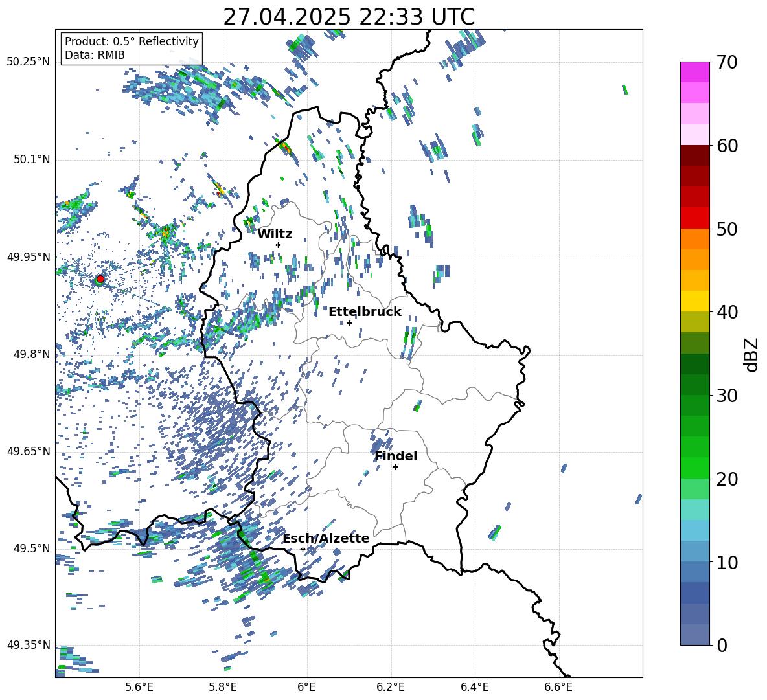Screen dimensions: 767x700
Task: Click the Findel city label
Action: point(396,456)
